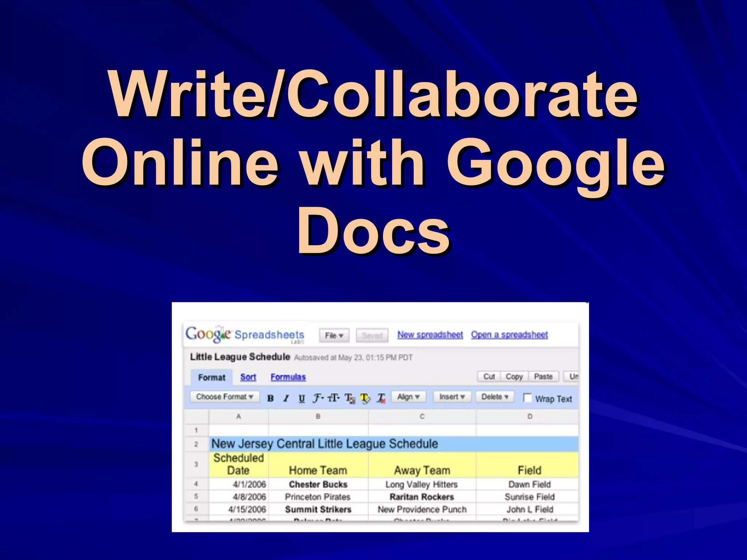
Task: Select the 4/15/2006 date cell
Action: pos(239,509)
